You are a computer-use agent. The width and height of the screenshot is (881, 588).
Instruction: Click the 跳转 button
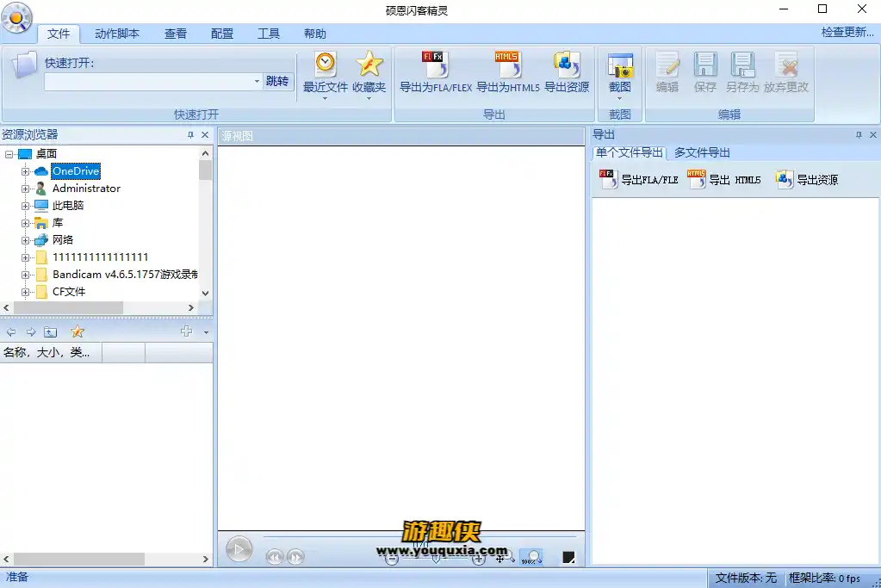tap(277, 82)
